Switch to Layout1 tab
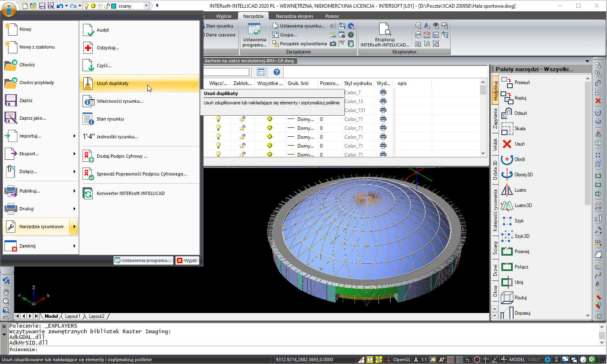The image size is (607, 364). (x=73, y=316)
